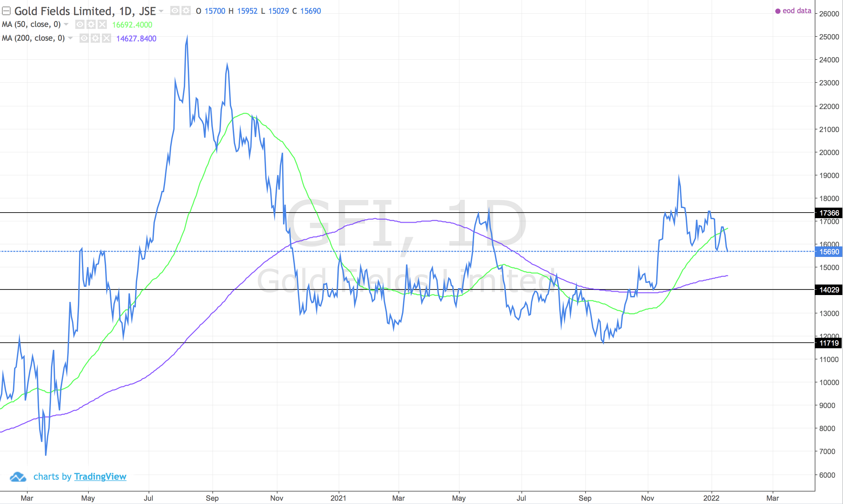Screen dimensions: 843x504
Task: Open dropdown arrow next to MA (50, close, 0)
Action: (x=66, y=24)
